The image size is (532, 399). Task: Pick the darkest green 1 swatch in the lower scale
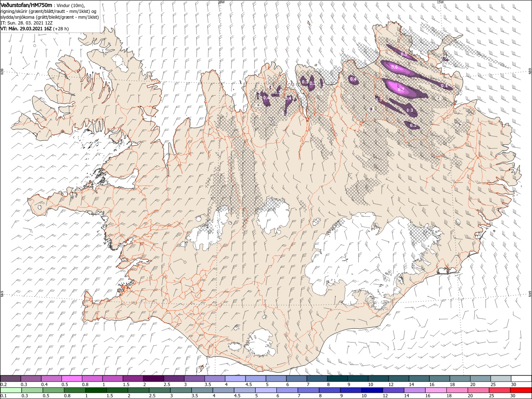pos(96,390)
